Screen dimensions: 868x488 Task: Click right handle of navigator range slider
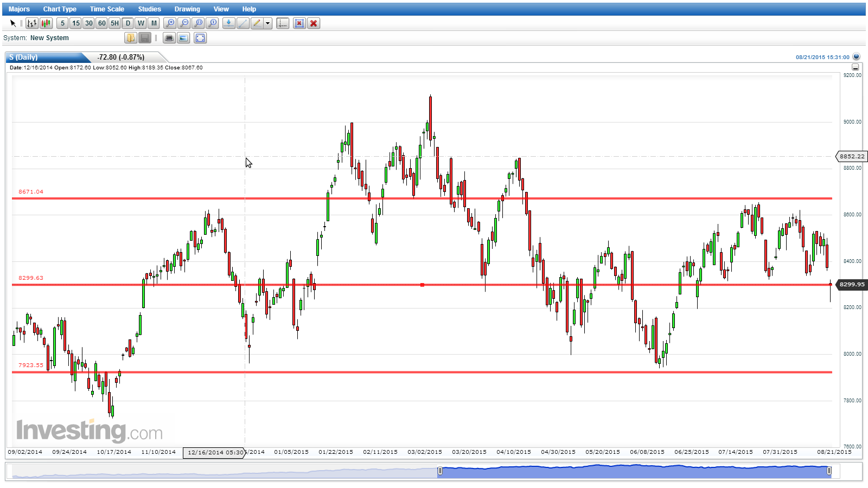coord(829,471)
